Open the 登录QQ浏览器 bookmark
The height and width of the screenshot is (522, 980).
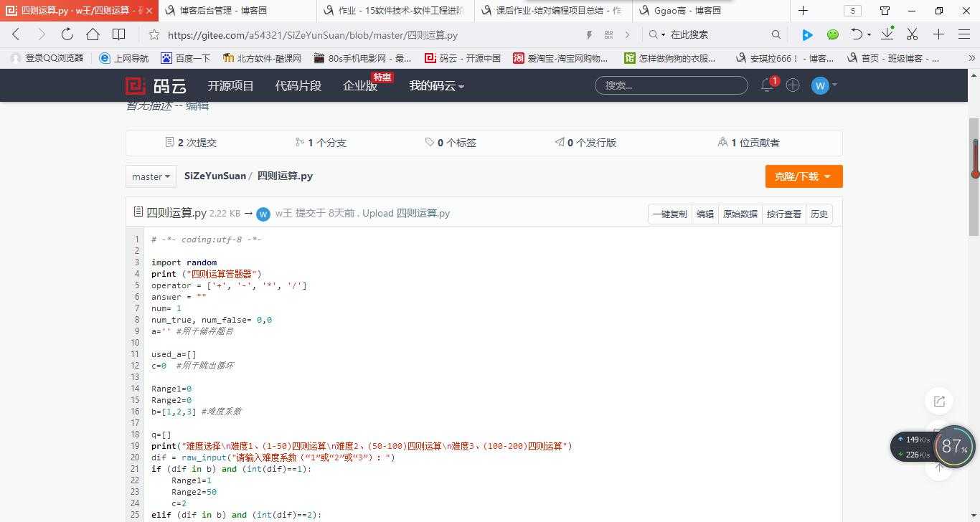tap(47, 58)
